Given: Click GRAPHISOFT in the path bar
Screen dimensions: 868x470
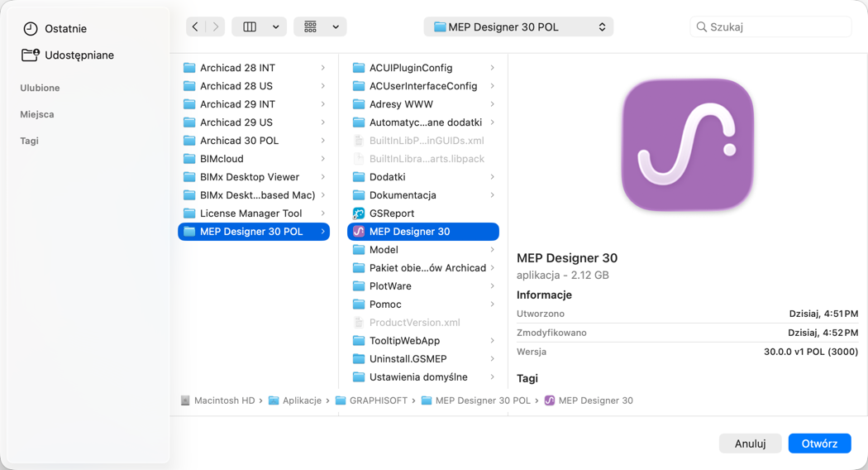Looking at the screenshot, I should coord(378,400).
